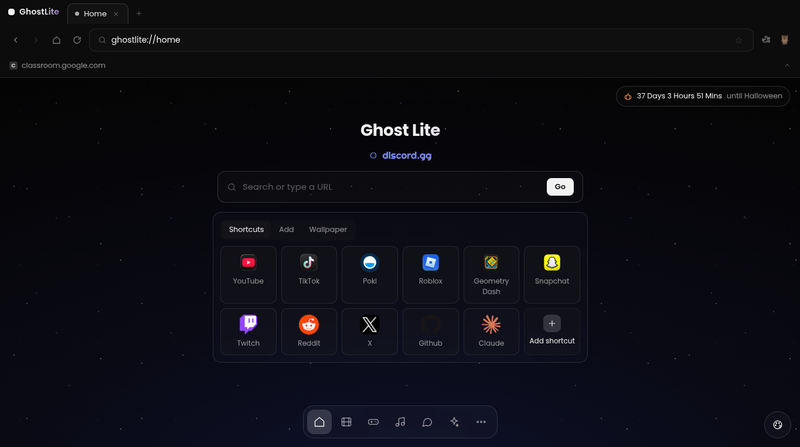This screenshot has width=800, height=447.
Task: Open the Claude shortcut
Action: [x=491, y=331]
